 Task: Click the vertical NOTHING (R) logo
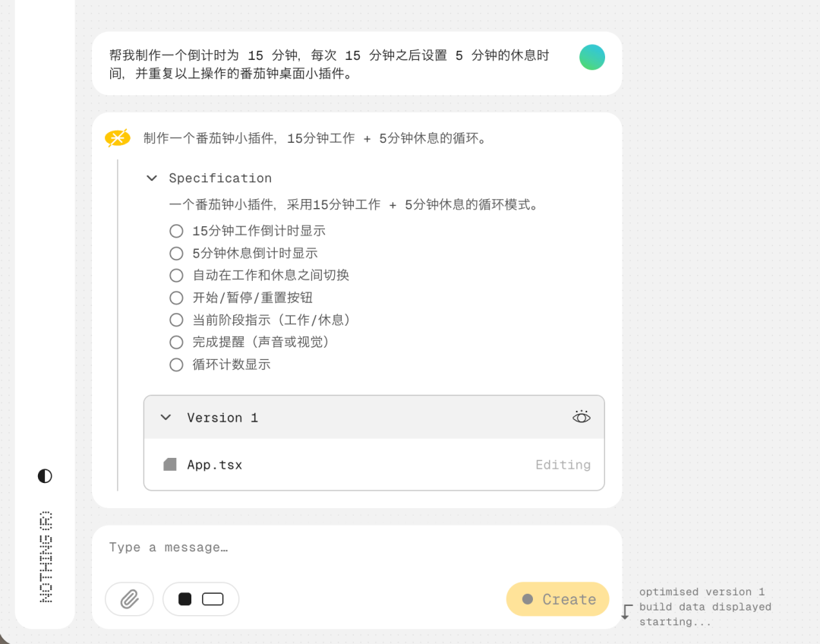click(x=46, y=557)
